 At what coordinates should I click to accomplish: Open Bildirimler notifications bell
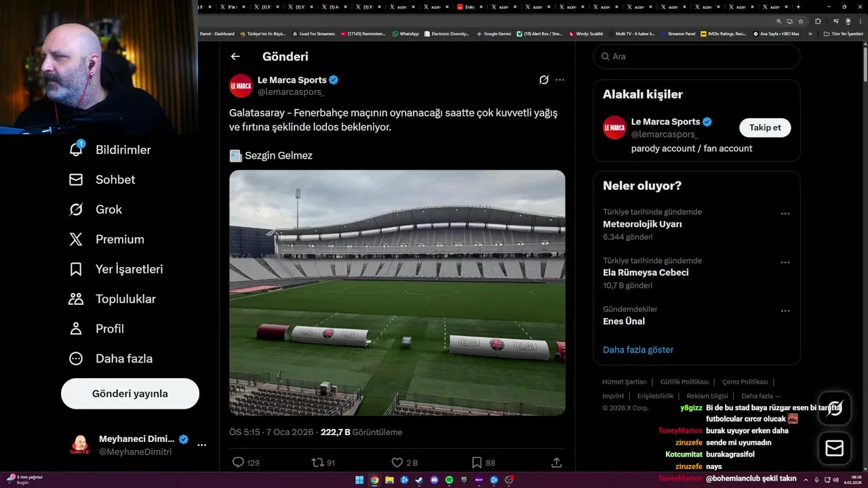[76, 150]
